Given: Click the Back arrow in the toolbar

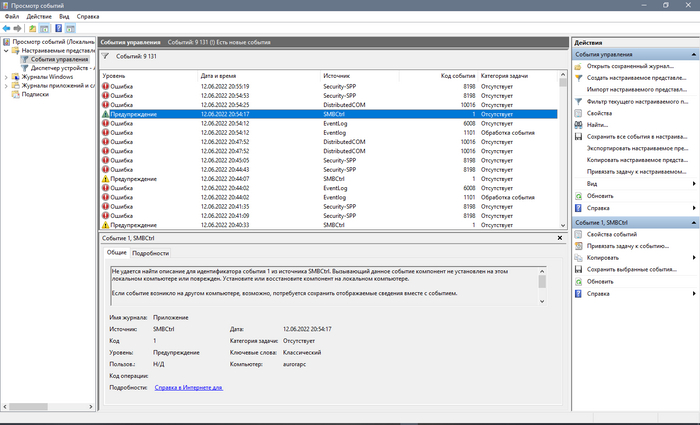Looking at the screenshot, I should [x=8, y=29].
